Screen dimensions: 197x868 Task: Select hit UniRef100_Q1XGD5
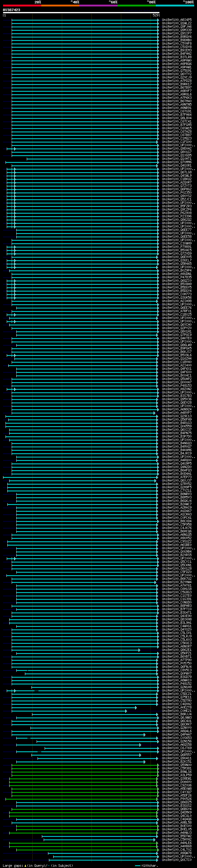tap(176, 155)
